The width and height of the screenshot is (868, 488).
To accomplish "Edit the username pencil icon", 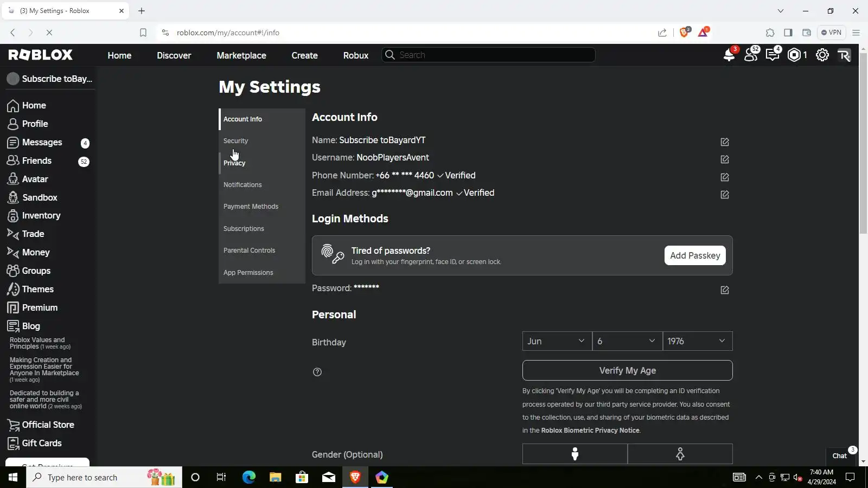I will point(725,159).
